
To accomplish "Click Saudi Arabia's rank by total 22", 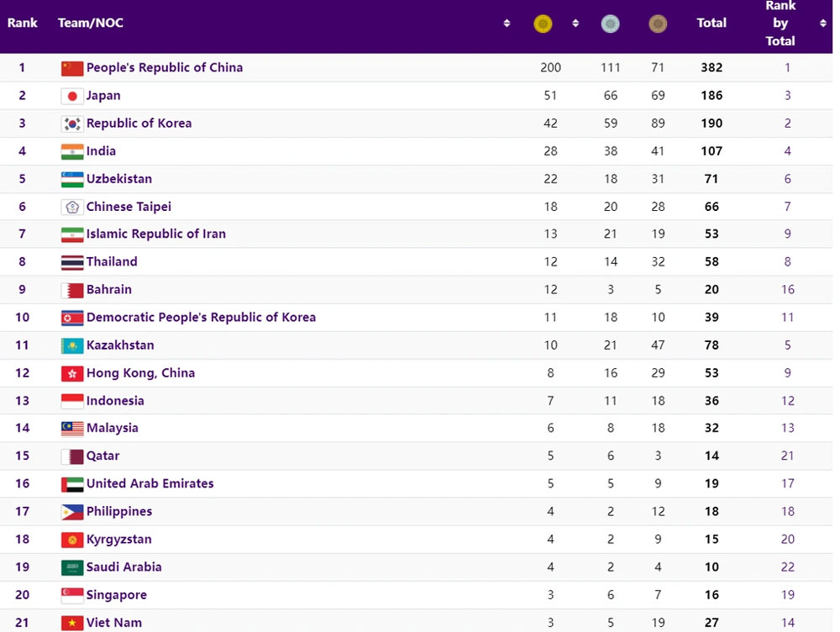I will coord(788,567).
